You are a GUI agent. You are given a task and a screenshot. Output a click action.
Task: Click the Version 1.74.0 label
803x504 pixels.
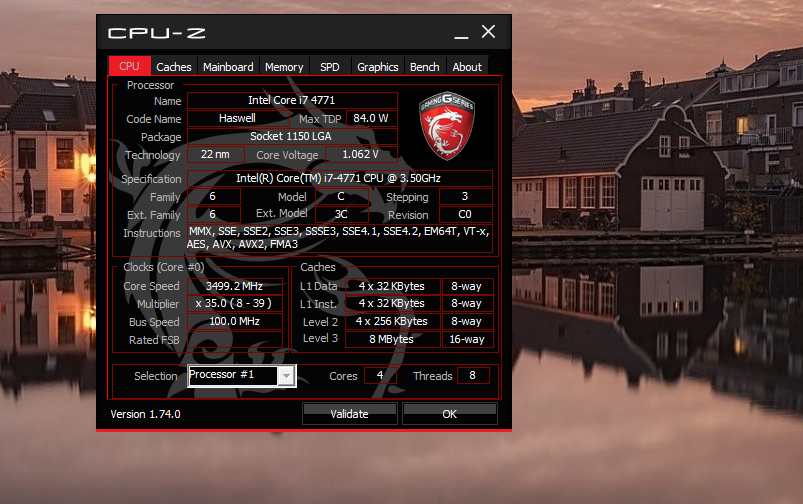pos(145,414)
